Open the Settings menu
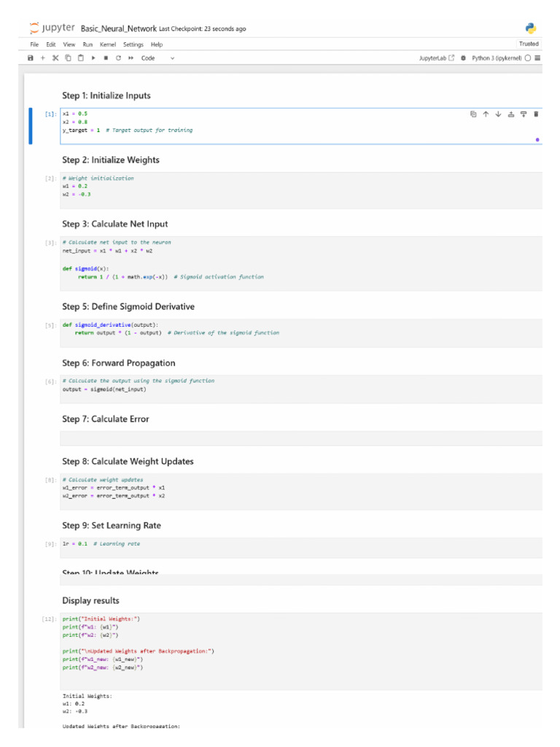This screenshot has height=747, width=560. point(133,44)
